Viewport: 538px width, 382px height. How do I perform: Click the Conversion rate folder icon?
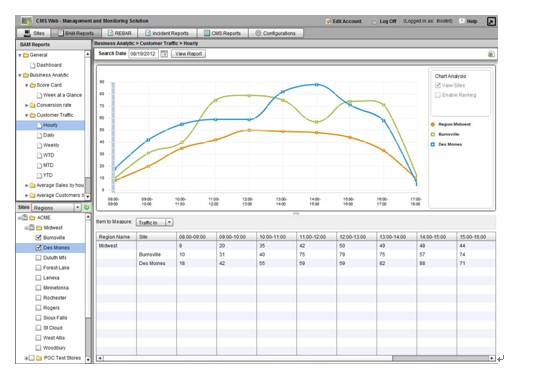[33, 105]
